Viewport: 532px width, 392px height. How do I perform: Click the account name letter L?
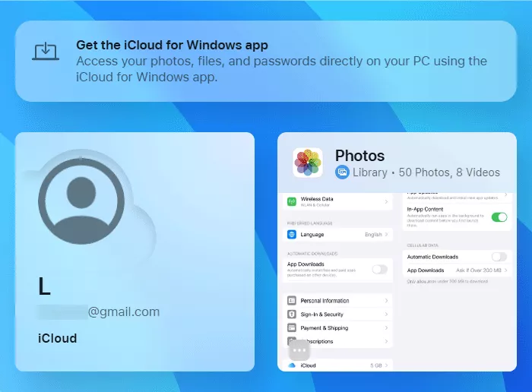[x=44, y=286]
